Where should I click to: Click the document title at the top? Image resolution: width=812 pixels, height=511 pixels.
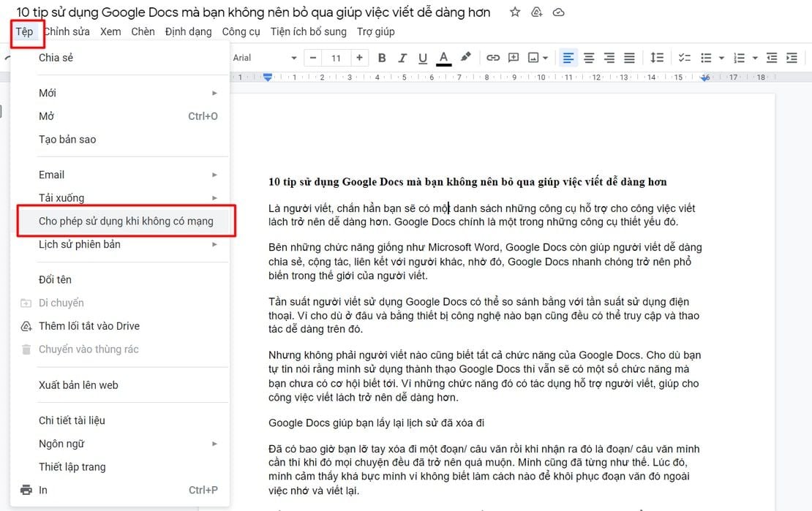pos(253,12)
